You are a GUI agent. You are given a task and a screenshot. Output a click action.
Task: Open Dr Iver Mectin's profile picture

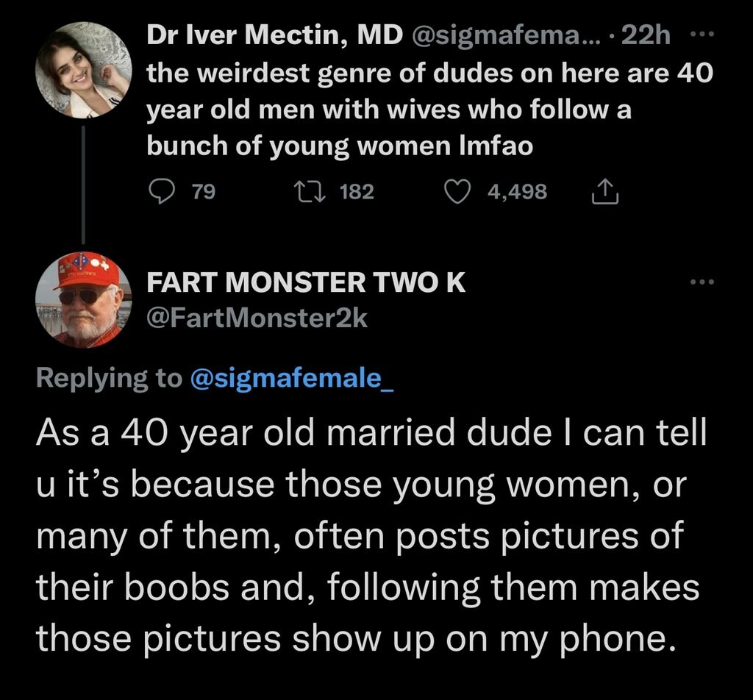pos(83,70)
